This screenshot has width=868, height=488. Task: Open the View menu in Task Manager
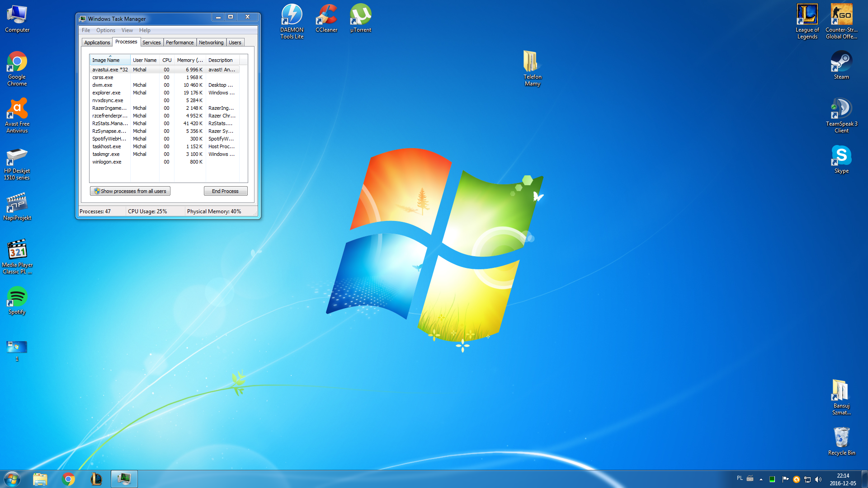click(127, 30)
